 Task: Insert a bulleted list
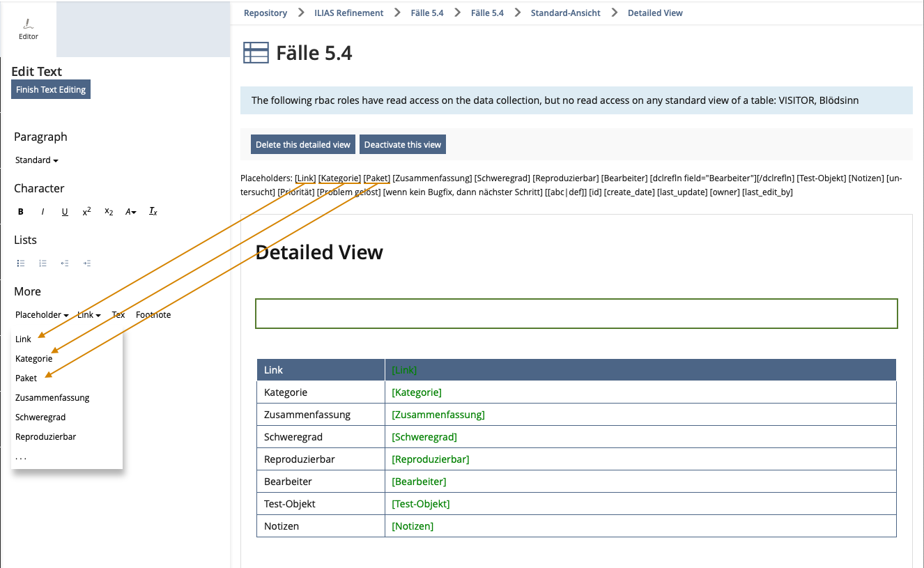21,263
